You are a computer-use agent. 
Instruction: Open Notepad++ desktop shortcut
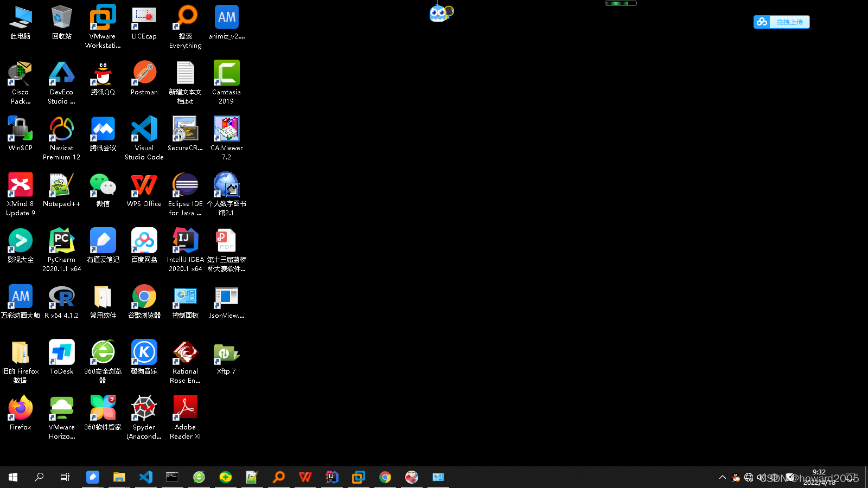62,189
